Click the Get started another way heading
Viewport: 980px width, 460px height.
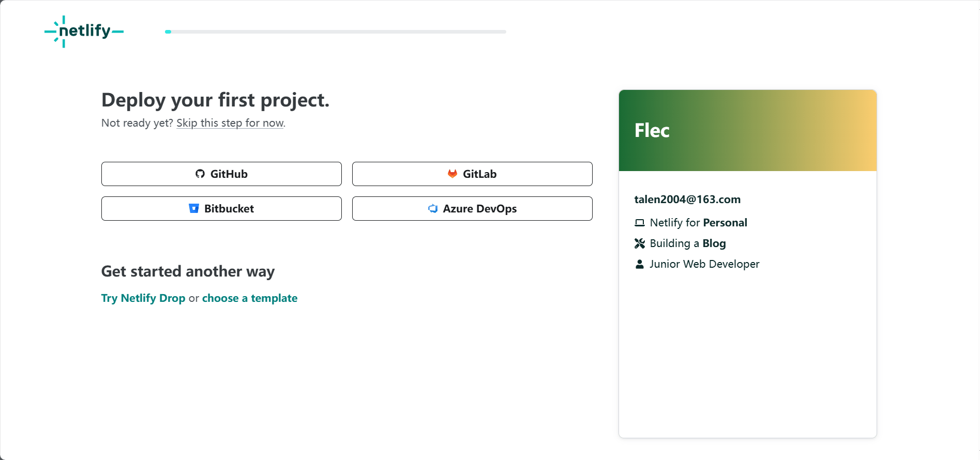pyautogui.click(x=188, y=271)
